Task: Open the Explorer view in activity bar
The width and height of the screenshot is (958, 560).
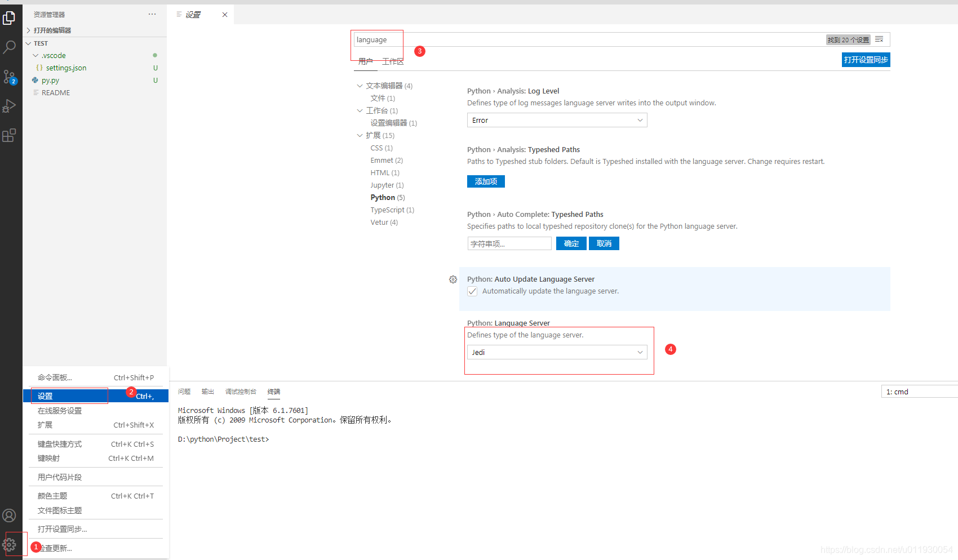Action: [9, 17]
